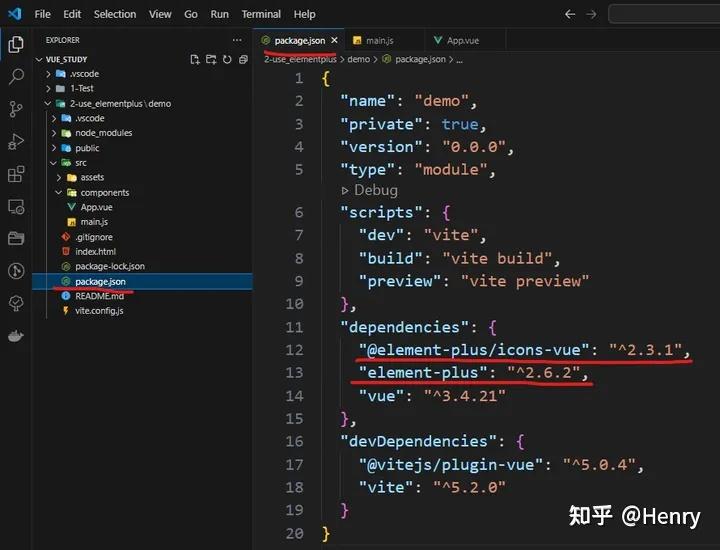The height and width of the screenshot is (550, 720).
Task: Click the "element-plus" key on line 13
Action: [422, 372]
